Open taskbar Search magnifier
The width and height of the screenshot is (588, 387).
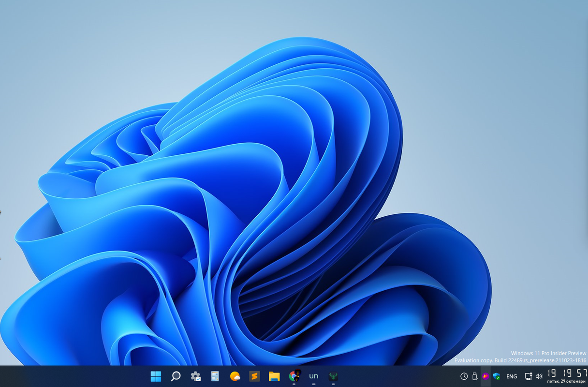(x=176, y=376)
